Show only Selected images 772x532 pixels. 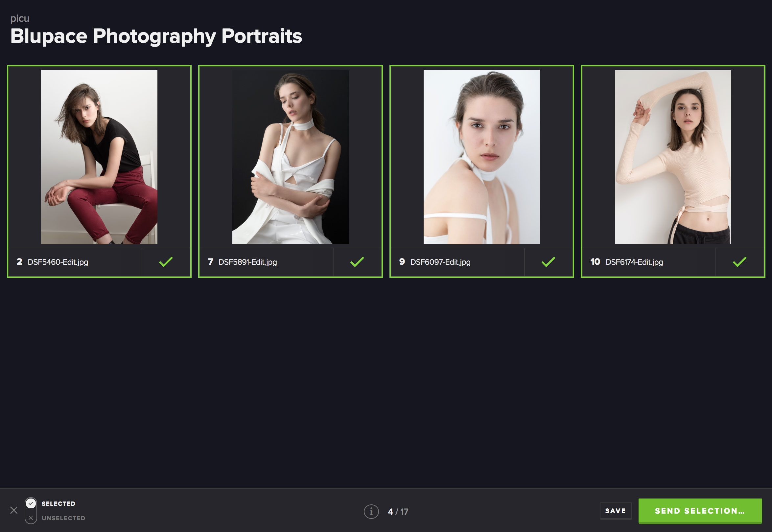click(58, 504)
